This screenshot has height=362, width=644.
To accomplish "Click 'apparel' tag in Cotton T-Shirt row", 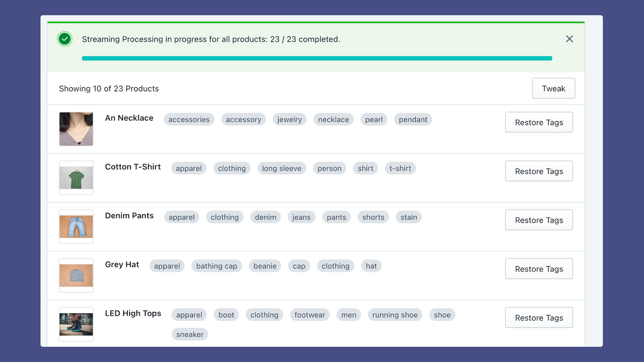I will point(189,168).
